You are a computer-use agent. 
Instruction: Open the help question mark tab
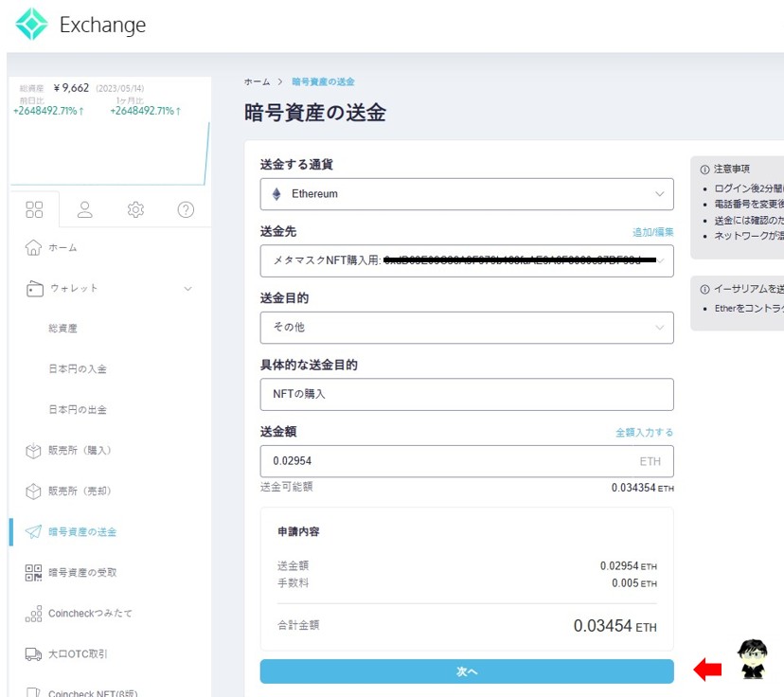coord(186,209)
